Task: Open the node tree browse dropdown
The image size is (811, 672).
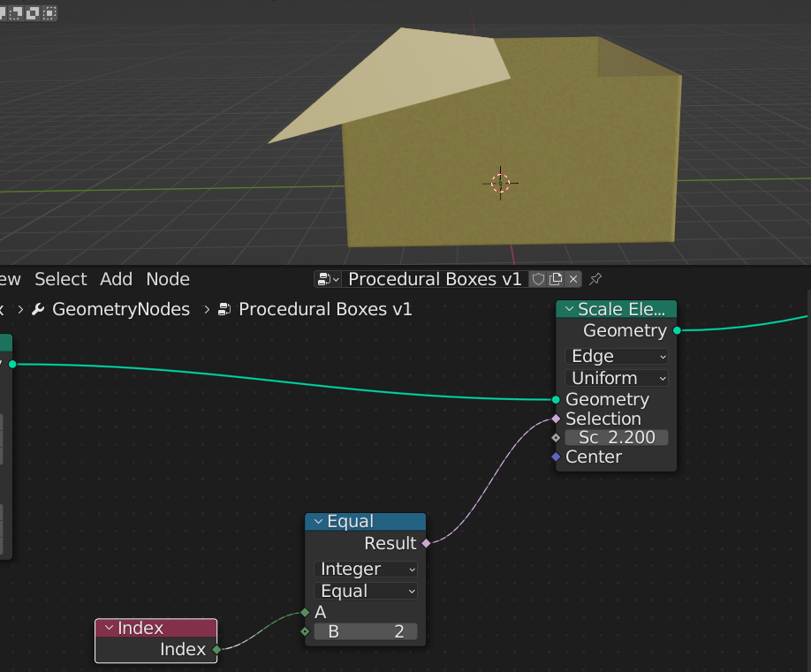Action: pyautogui.click(x=329, y=279)
